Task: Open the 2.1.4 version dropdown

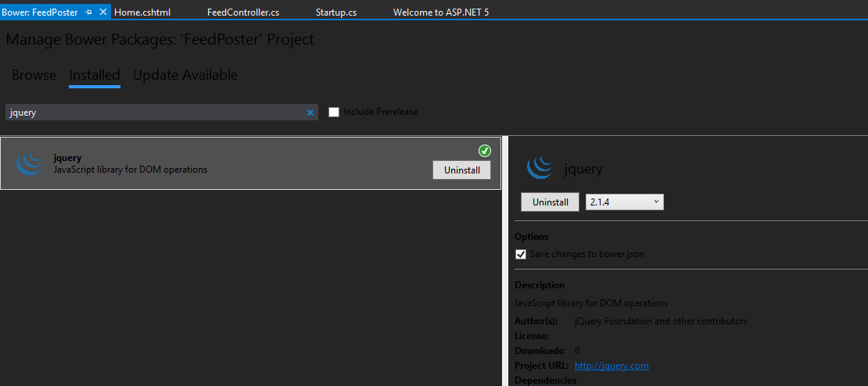Action: tap(624, 202)
